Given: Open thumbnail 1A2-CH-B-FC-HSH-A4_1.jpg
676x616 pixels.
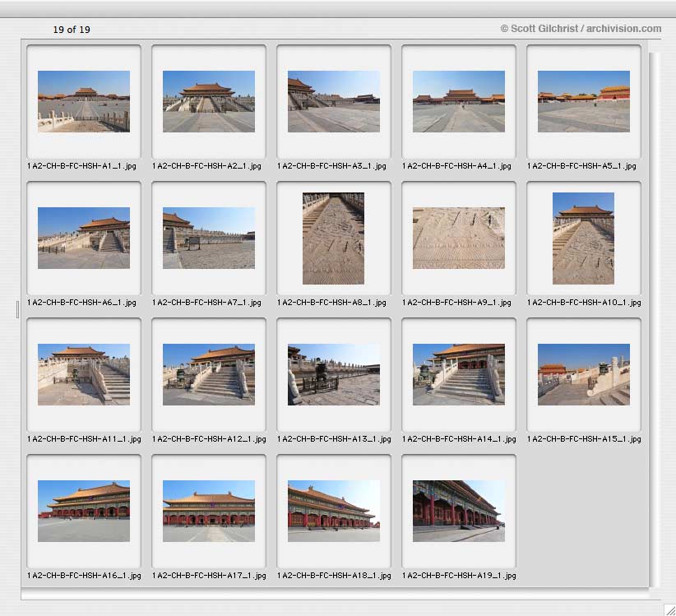Looking at the screenshot, I should pyautogui.click(x=459, y=101).
